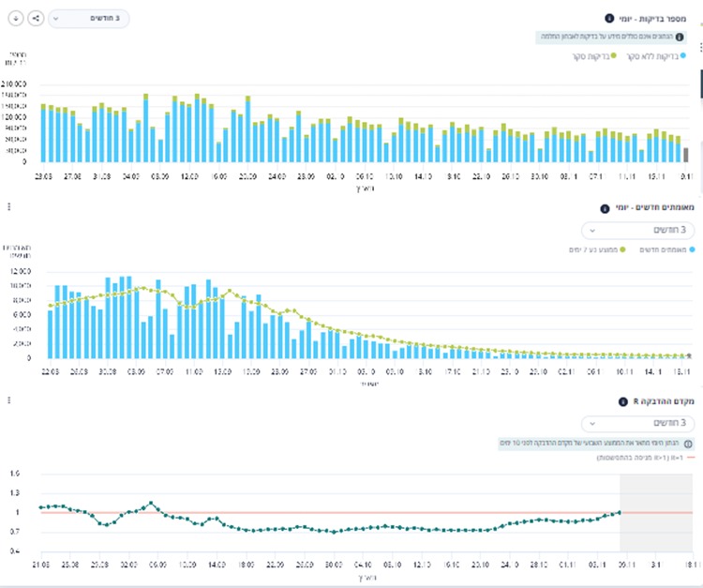Share the daily tests chart

[x=36, y=19]
